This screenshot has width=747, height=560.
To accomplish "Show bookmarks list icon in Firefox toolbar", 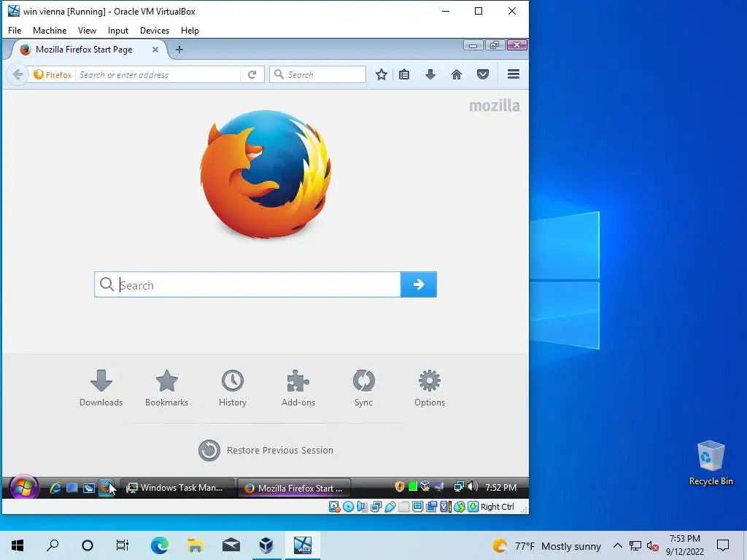I will [x=404, y=74].
